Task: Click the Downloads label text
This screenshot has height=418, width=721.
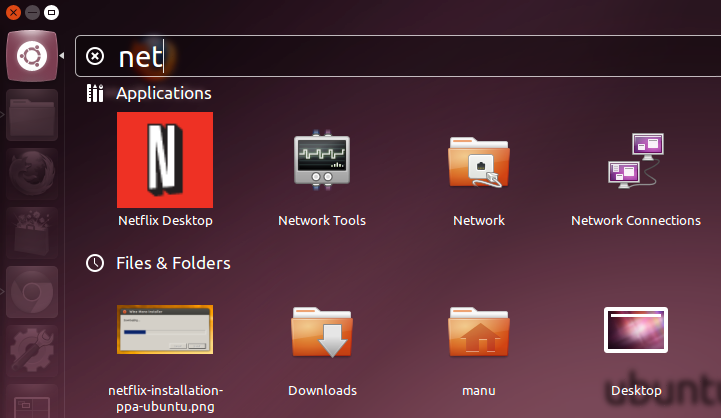Action: (x=322, y=390)
